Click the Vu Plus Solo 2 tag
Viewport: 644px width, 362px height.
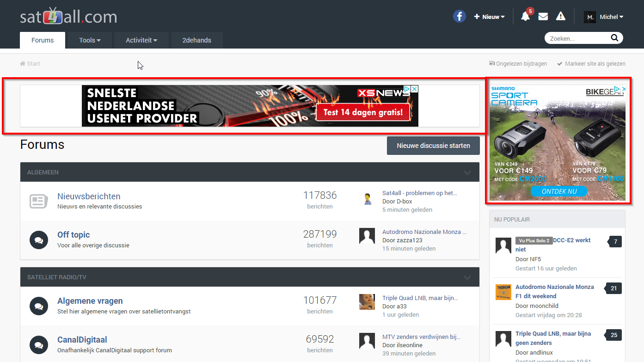(534, 241)
